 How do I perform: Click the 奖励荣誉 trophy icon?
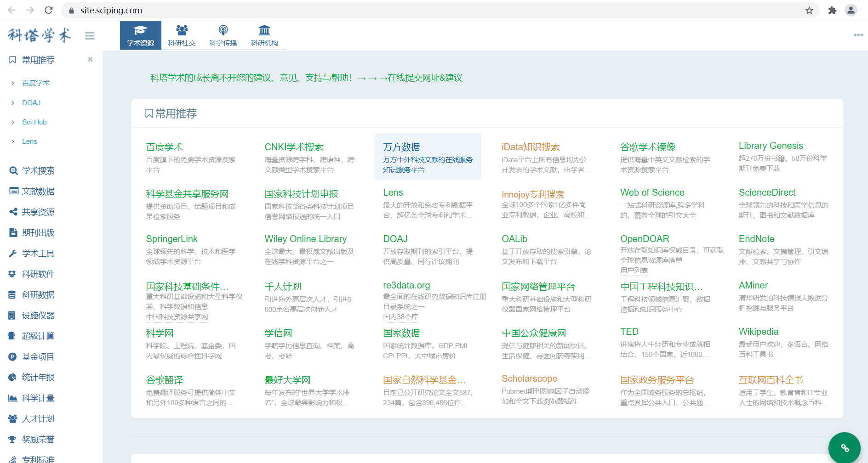[12, 439]
